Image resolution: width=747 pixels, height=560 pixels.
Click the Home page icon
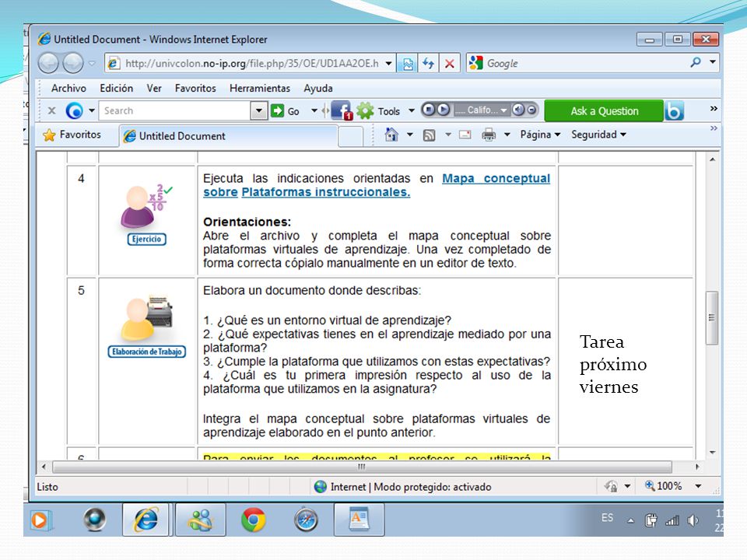coord(391,135)
